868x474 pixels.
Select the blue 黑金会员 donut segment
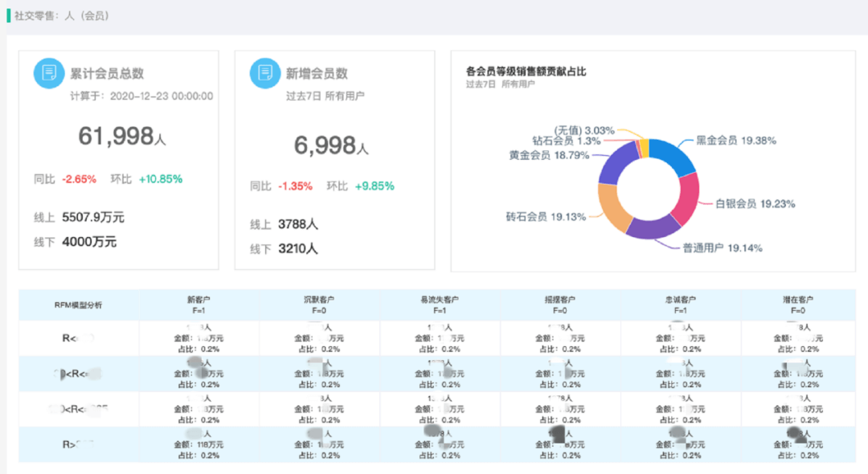674,157
